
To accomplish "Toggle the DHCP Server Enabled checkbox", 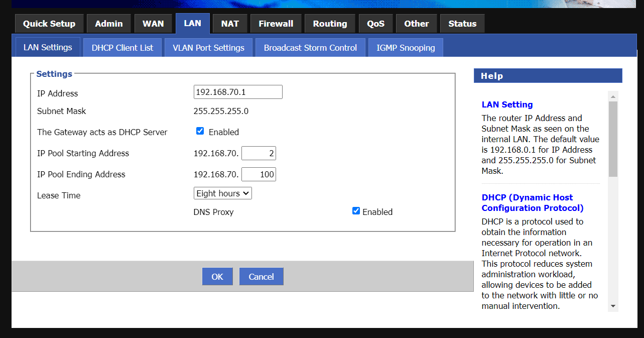I will tap(200, 131).
